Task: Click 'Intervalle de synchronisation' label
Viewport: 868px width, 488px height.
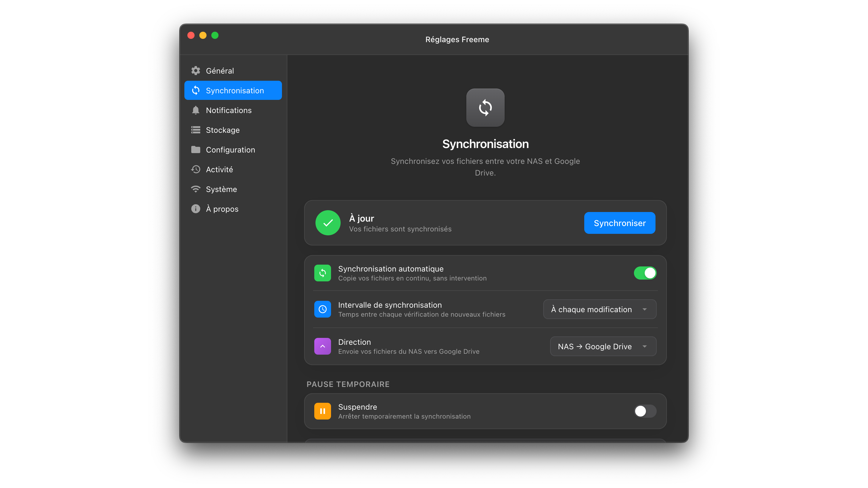Action: click(x=390, y=305)
